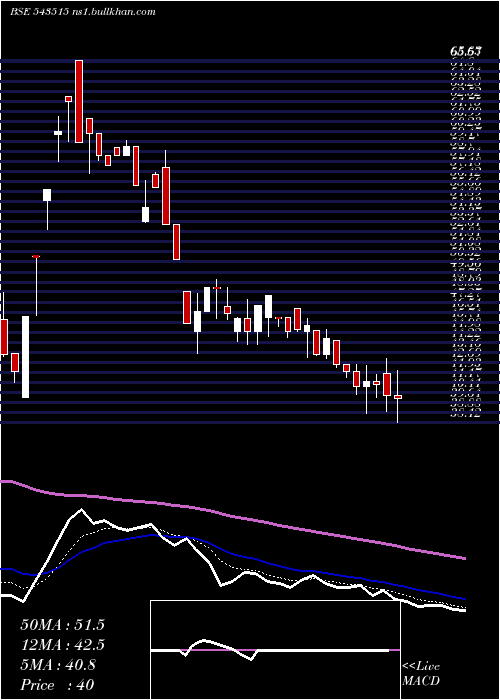Click the Price : 40 readout
The width and height of the screenshot is (500, 700).
click(x=57, y=685)
